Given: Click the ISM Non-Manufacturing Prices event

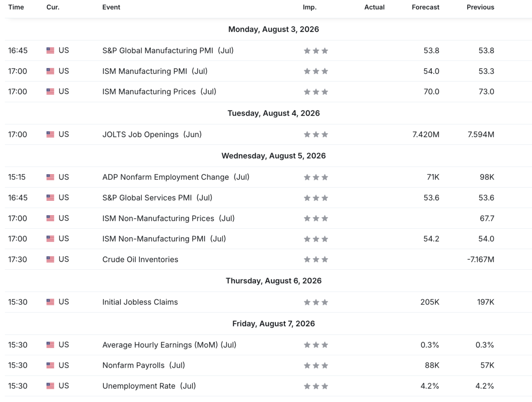Looking at the screenshot, I should (x=168, y=218).
